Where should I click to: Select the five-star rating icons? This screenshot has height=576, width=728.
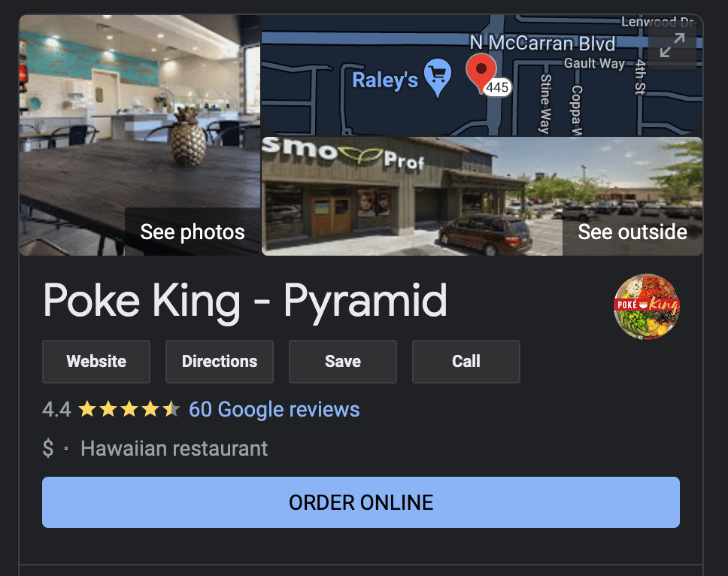(129, 409)
